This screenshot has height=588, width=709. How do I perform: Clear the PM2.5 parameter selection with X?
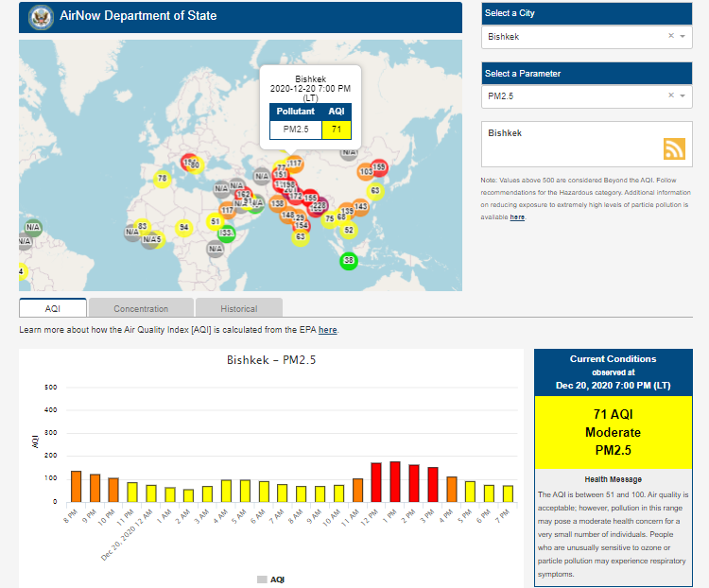[x=670, y=95]
